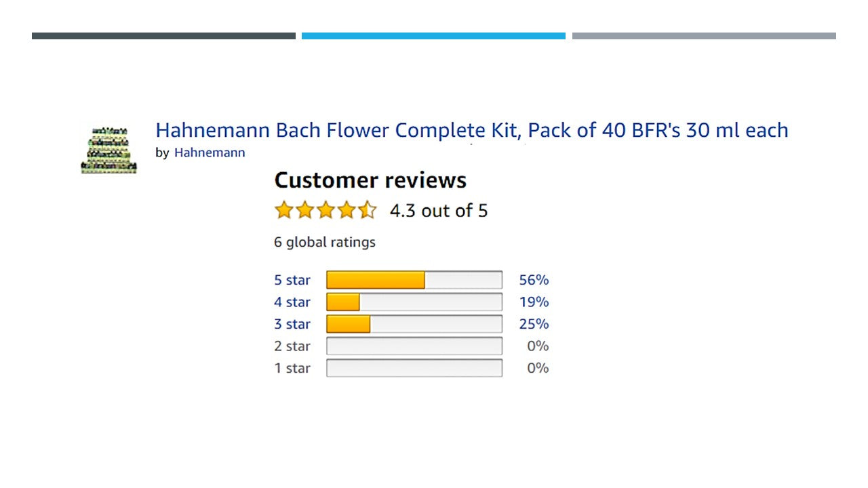Click the 19% percentage link

pyautogui.click(x=534, y=302)
